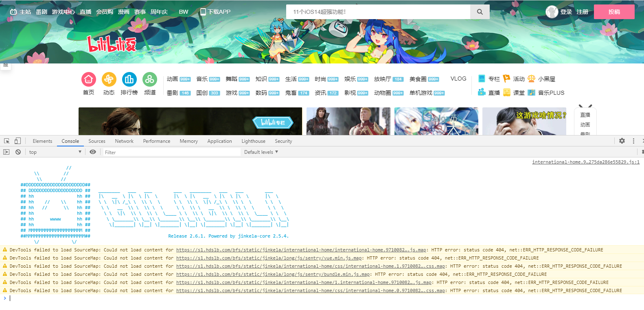Toggle device toolbar in DevTools
Image resolution: width=644 pixels, height=310 pixels.
point(18,141)
